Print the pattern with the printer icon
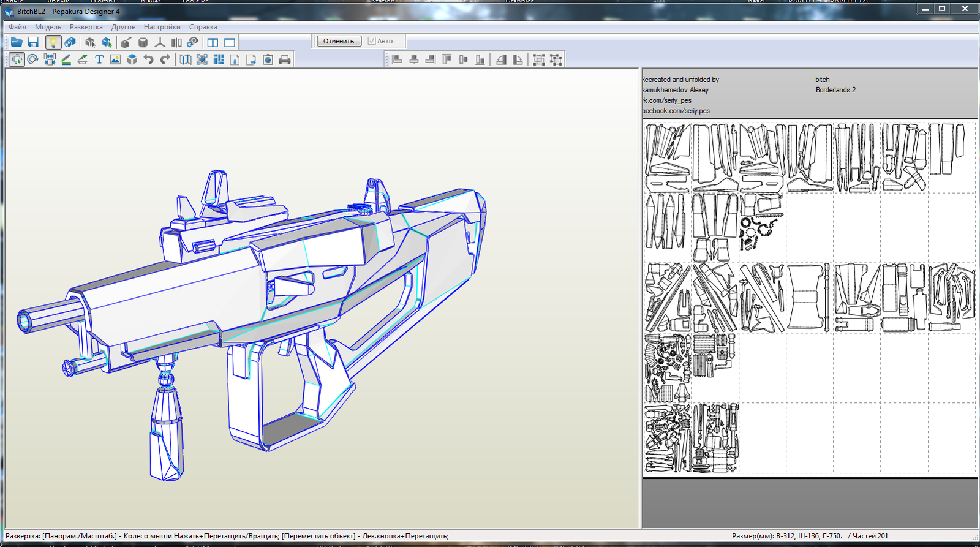 (x=284, y=59)
